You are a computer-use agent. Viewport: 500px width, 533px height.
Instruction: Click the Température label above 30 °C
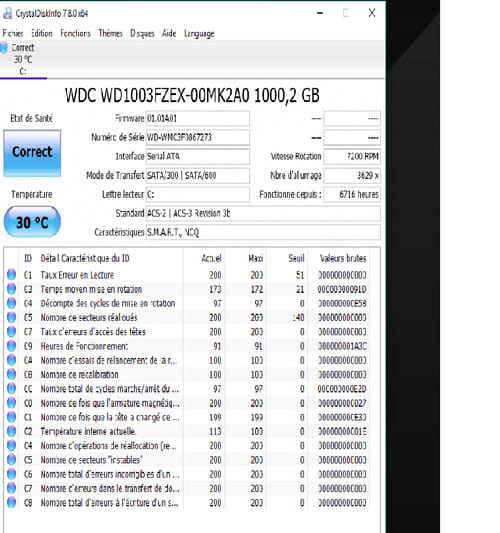32,194
